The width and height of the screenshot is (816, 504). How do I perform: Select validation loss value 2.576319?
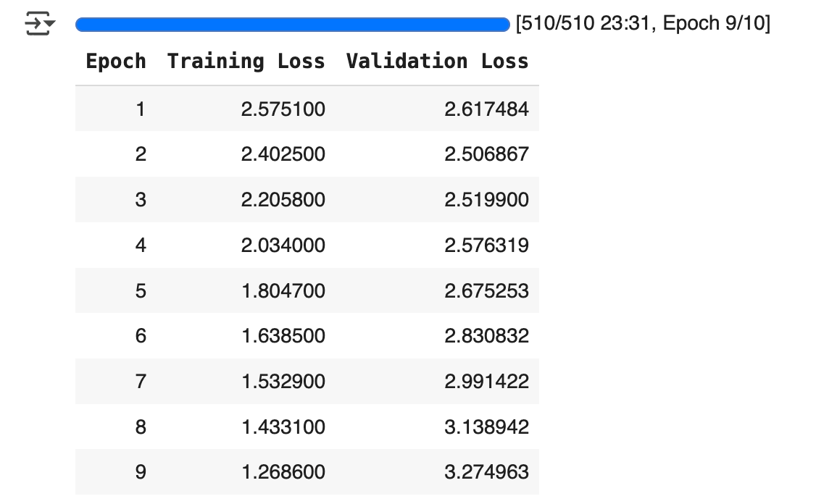pos(487,245)
